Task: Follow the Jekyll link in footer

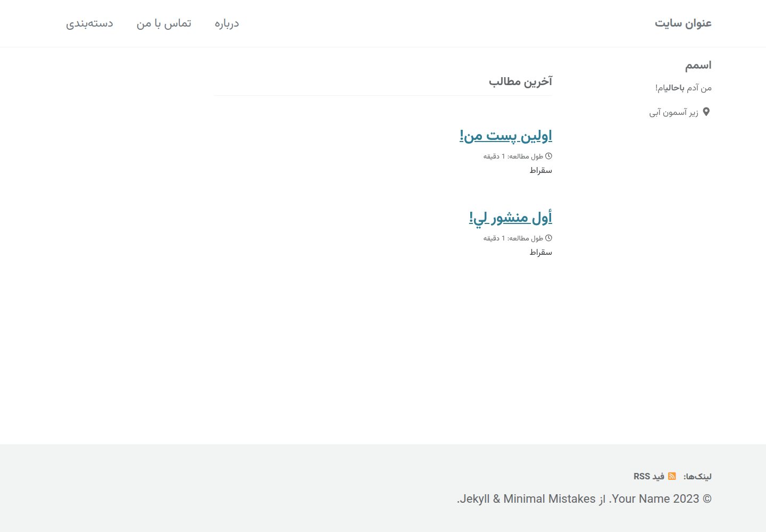Action: pos(474,499)
